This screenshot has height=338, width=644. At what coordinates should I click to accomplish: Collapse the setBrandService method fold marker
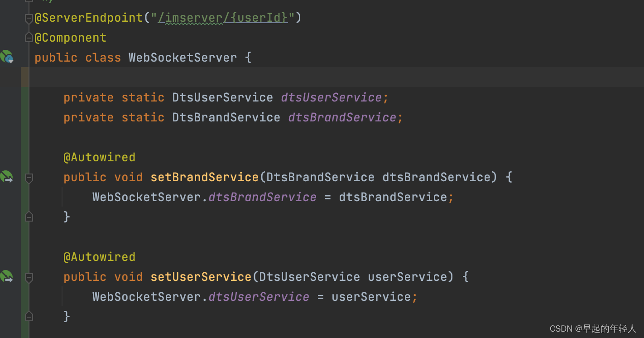click(29, 178)
